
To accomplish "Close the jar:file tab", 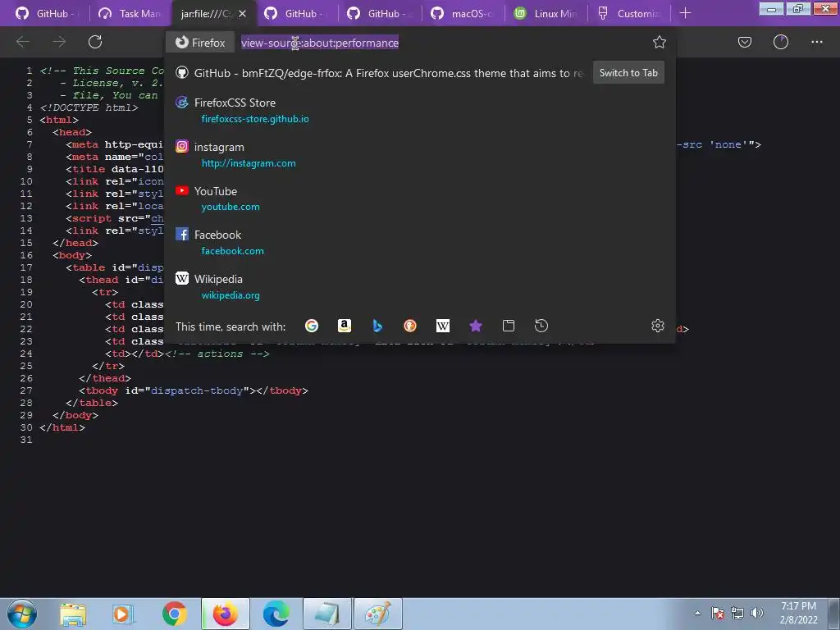I will coord(243,13).
